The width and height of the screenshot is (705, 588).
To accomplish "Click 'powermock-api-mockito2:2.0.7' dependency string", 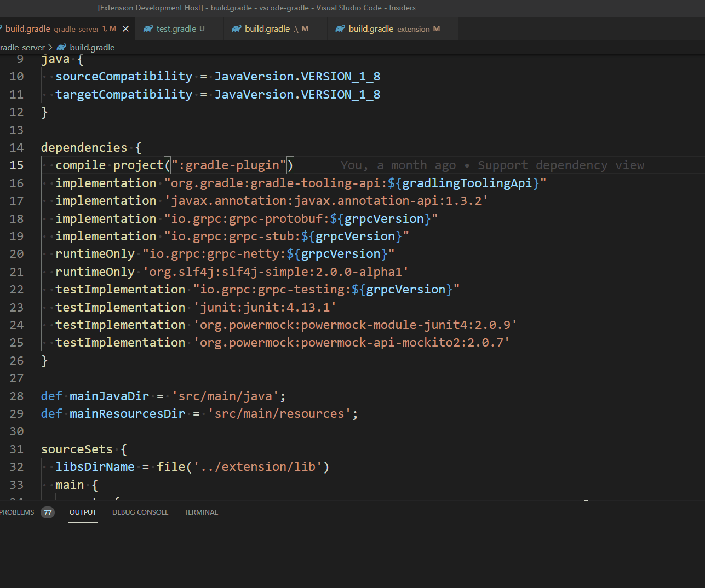I will click(402, 342).
